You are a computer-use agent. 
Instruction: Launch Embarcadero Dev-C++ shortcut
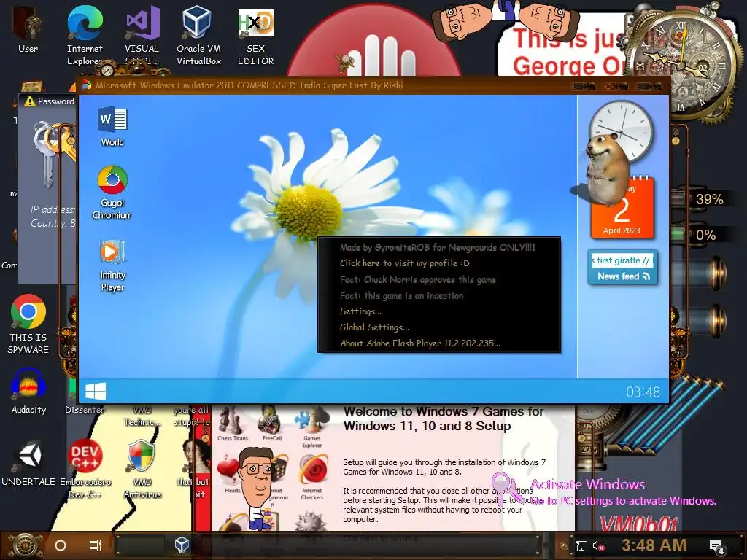click(85, 469)
